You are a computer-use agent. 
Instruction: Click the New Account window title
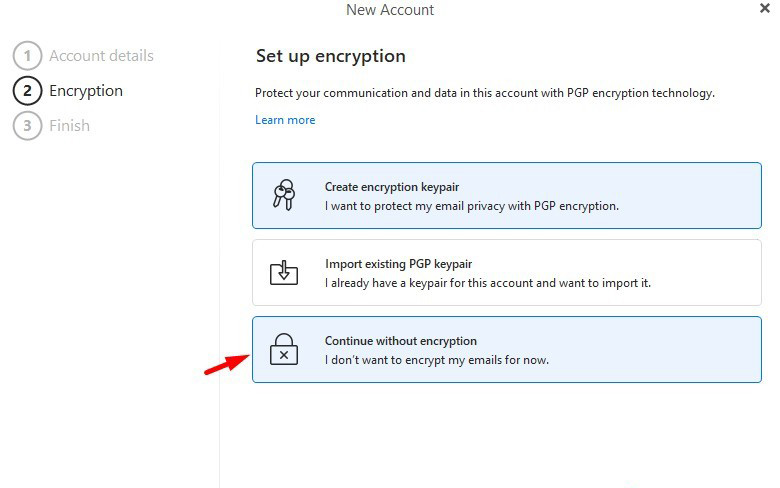(x=390, y=10)
